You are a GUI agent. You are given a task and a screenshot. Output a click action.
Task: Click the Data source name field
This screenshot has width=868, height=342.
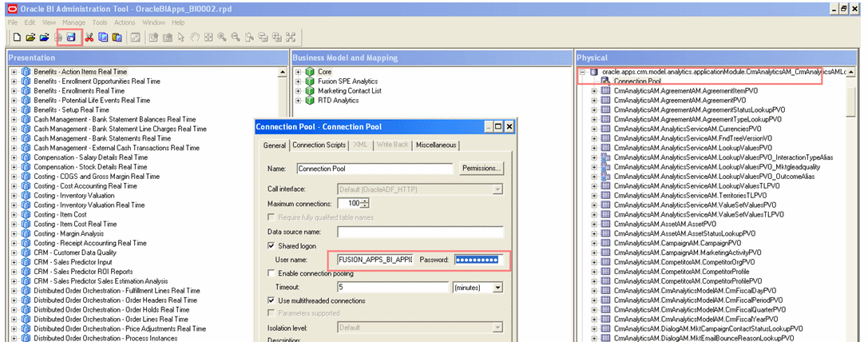(x=420, y=232)
